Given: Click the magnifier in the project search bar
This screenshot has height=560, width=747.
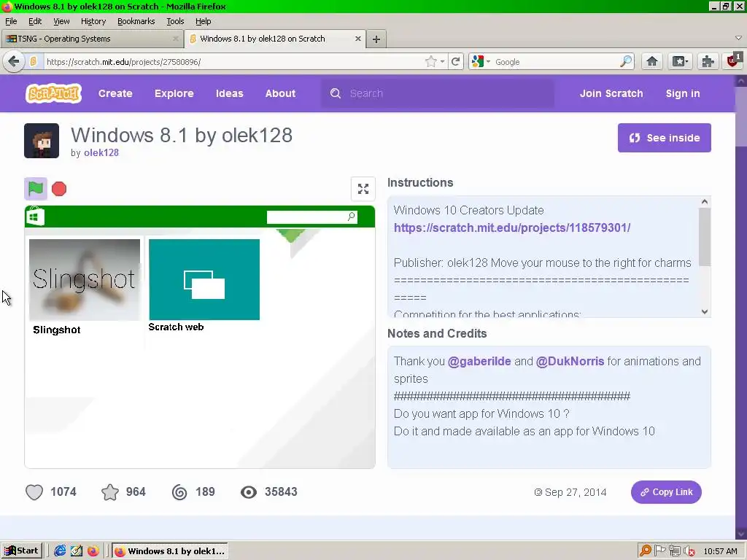Looking at the screenshot, I should coord(351,217).
